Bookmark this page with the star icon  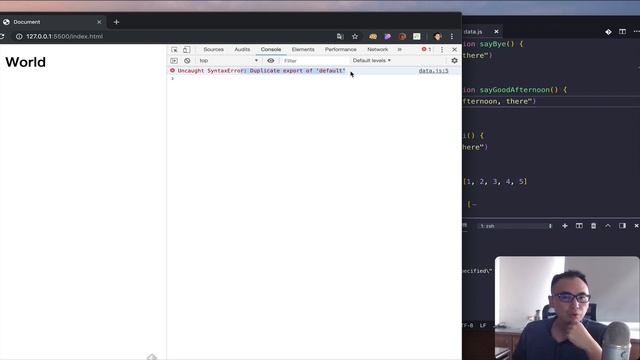click(x=355, y=36)
